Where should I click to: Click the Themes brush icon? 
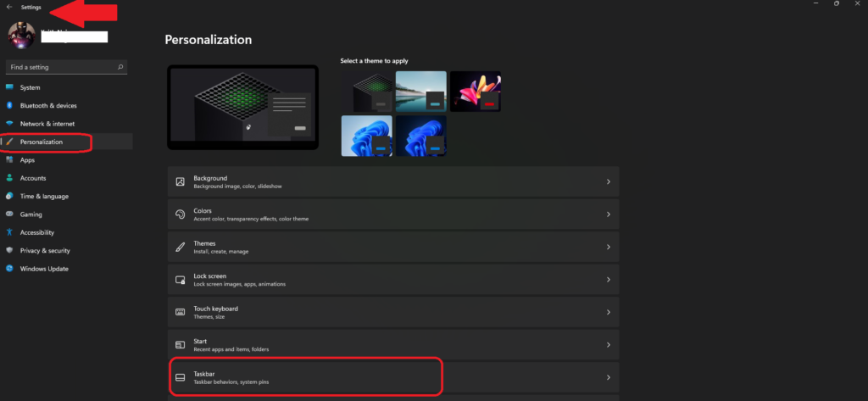point(180,247)
